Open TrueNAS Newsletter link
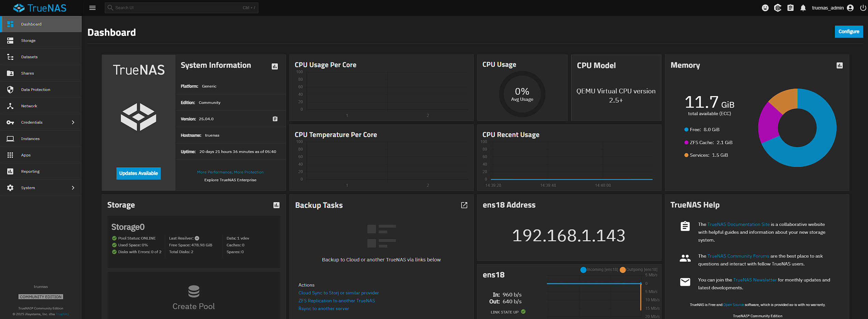Viewport: 868px width, 319px height. 755,280
